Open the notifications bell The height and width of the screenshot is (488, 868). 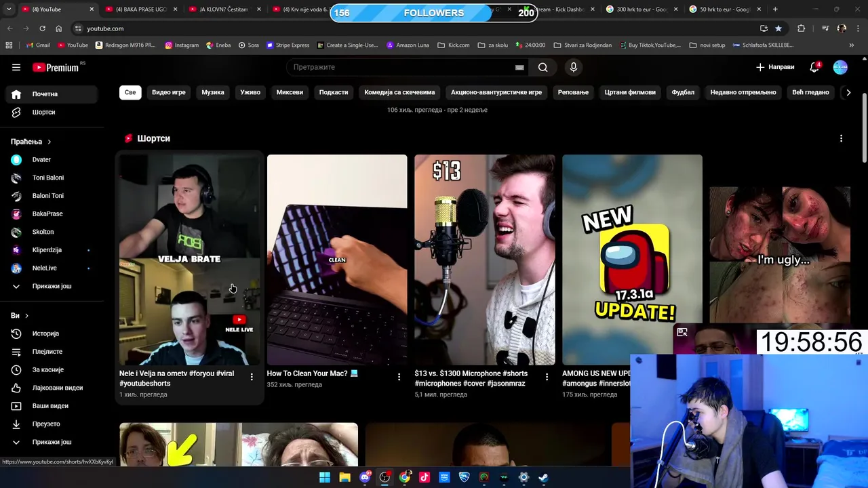coord(814,67)
